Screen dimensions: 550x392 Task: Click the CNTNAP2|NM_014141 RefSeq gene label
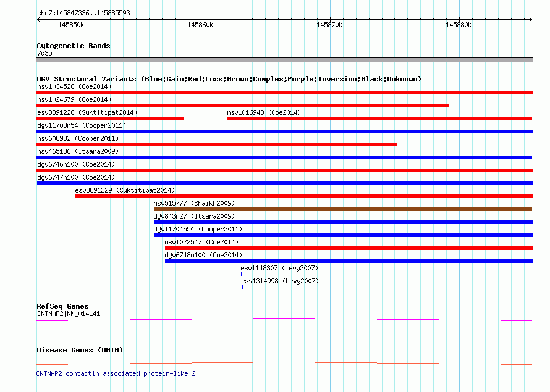69,314
